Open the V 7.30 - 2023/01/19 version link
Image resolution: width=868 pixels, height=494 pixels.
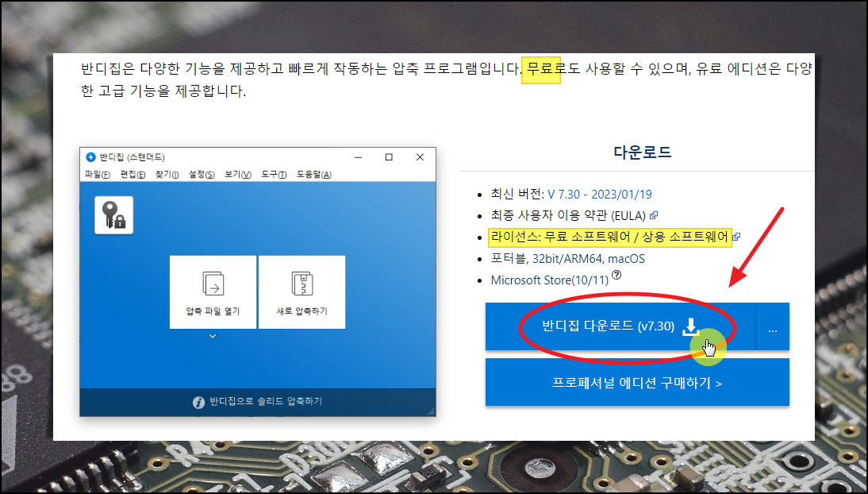pyautogui.click(x=600, y=195)
